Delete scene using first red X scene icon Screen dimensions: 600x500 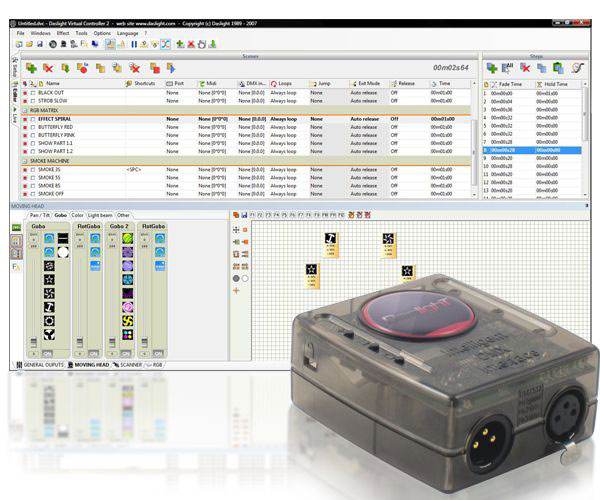48,68
